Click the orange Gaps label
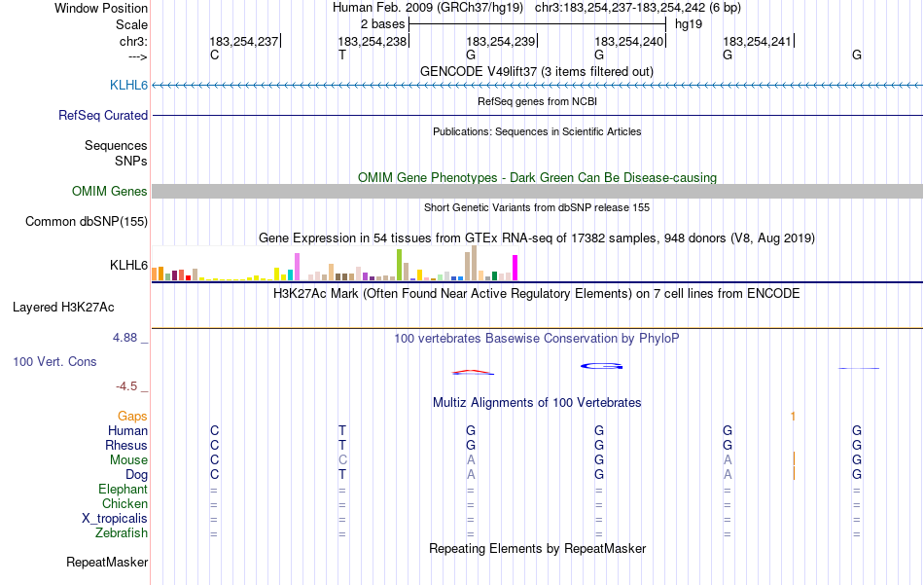Viewport: 924px width, 585px height. (132, 417)
